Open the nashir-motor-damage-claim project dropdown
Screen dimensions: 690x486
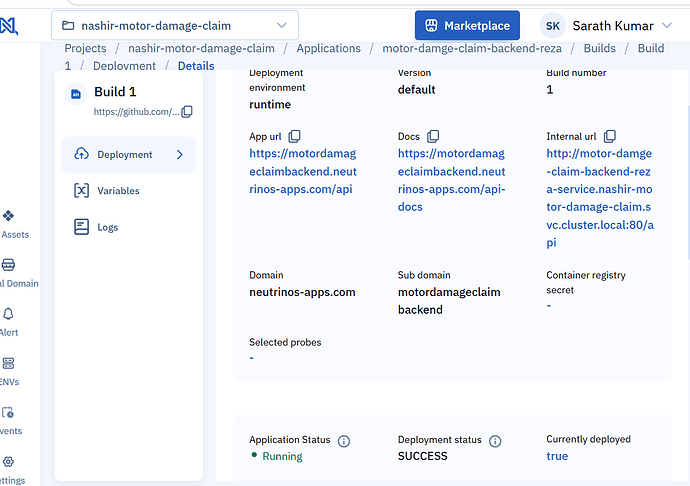click(175, 26)
